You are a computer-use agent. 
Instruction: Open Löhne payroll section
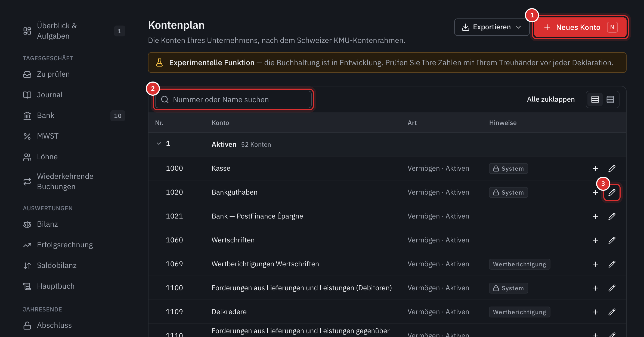click(x=74, y=157)
